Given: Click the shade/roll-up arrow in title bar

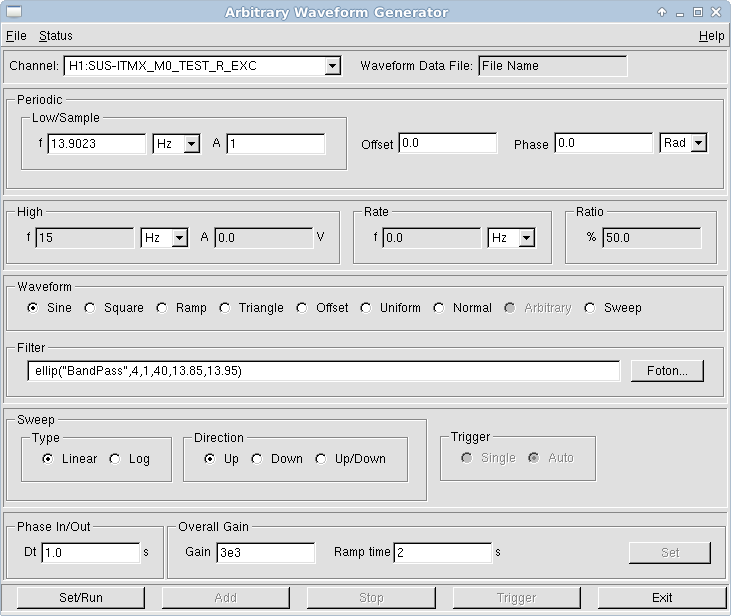Looking at the screenshot, I should click(x=662, y=12).
